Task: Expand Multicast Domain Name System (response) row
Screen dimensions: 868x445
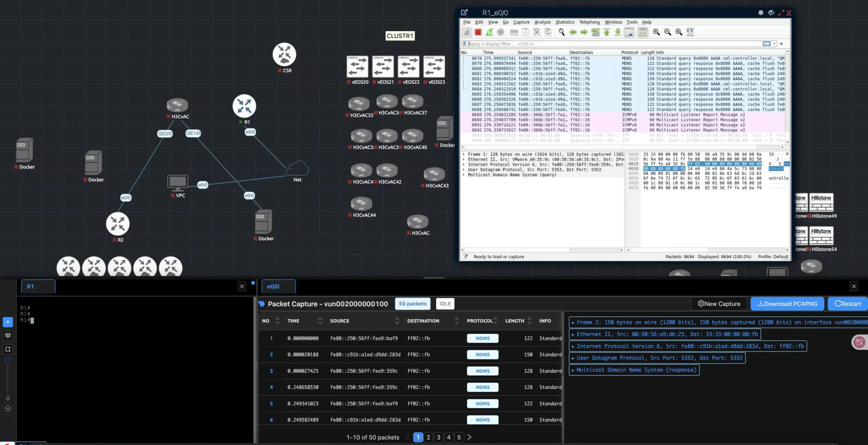Action: click(634, 370)
